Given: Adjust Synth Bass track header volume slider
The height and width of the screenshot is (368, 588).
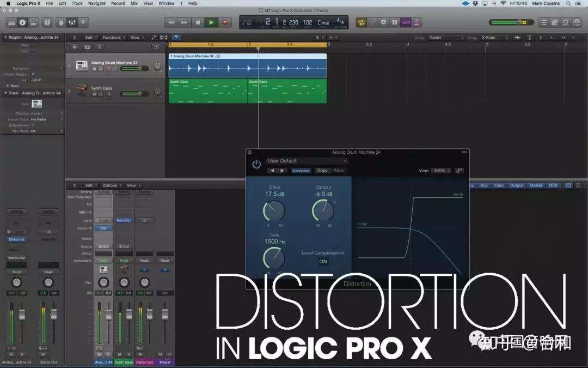Looking at the screenshot, I should point(134,94).
